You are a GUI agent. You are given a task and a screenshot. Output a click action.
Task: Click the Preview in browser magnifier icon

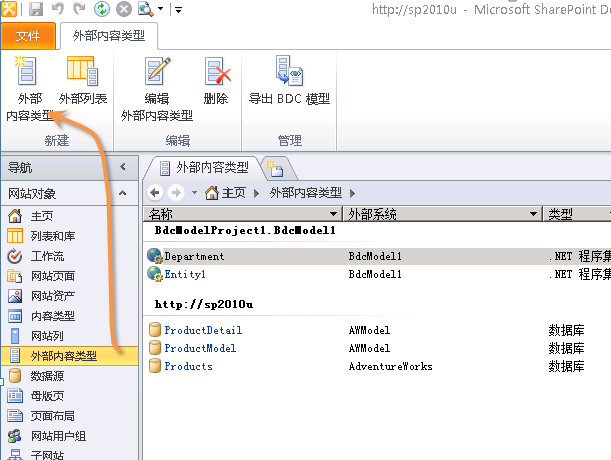[x=145, y=9]
